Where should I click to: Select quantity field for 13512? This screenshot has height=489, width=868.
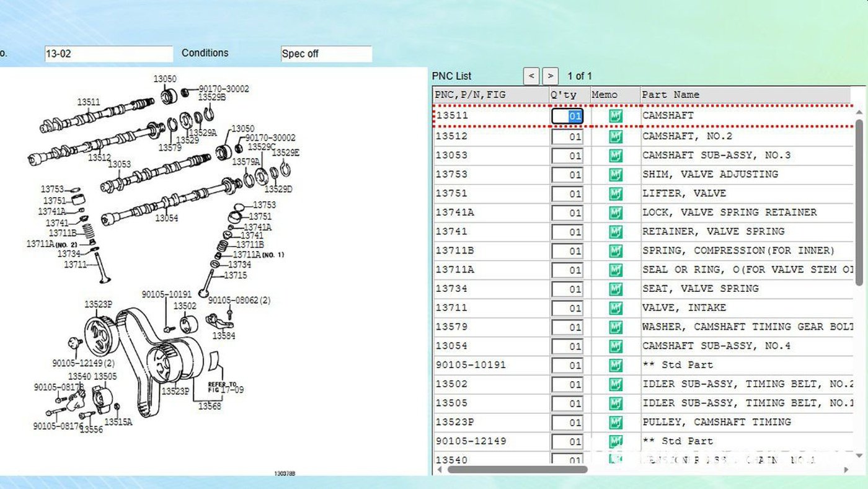pos(567,136)
